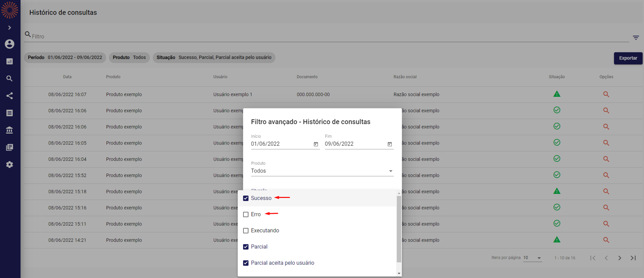Open user account icon in sidebar
This screenshot has width=644, height=278.
point(9,44)
